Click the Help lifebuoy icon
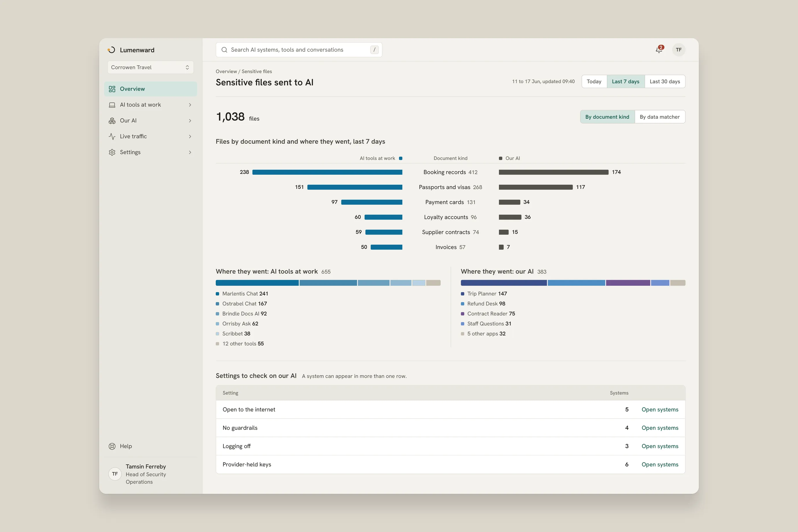 click(x=112, y=446)
